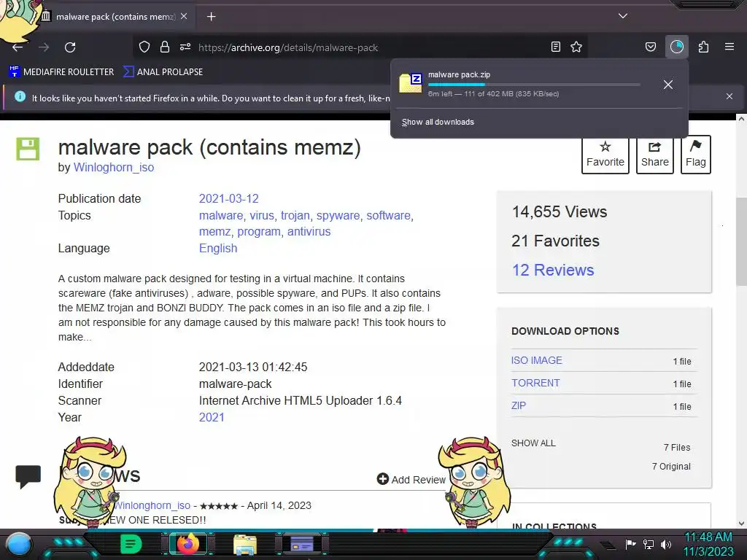747x560 pixels.
Task: Share this archive item
Action: click(x=654, y=155)
